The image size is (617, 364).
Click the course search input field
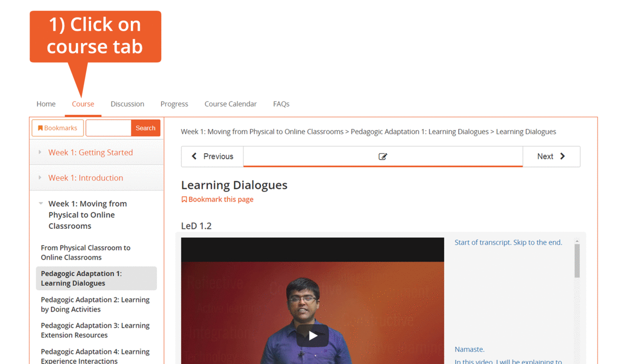coord(108,128)
